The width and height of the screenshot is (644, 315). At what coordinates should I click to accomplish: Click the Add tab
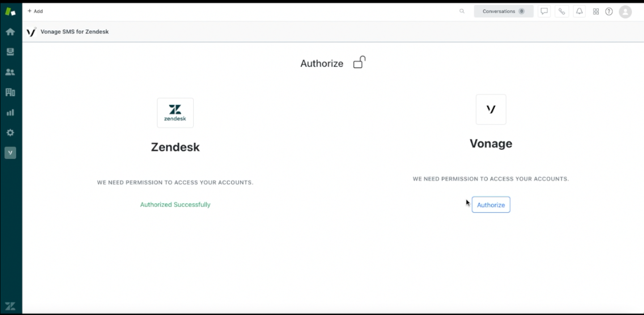[x=35, y=11]
